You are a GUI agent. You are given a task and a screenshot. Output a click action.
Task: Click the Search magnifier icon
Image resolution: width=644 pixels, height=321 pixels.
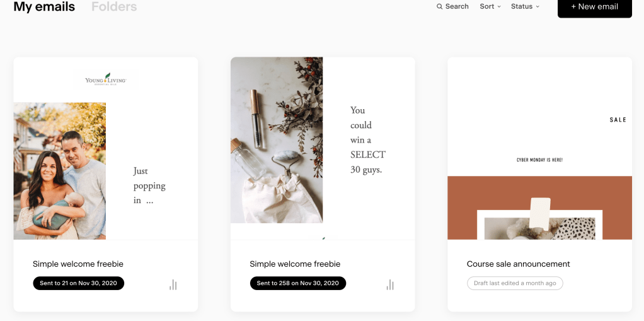[440, 6]
